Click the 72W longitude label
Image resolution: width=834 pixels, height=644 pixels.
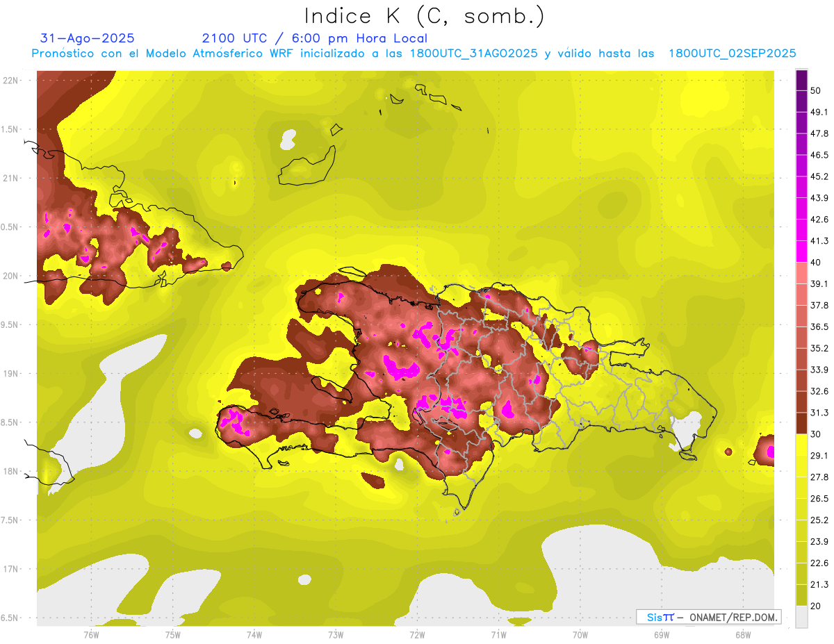tap(417, 635)
